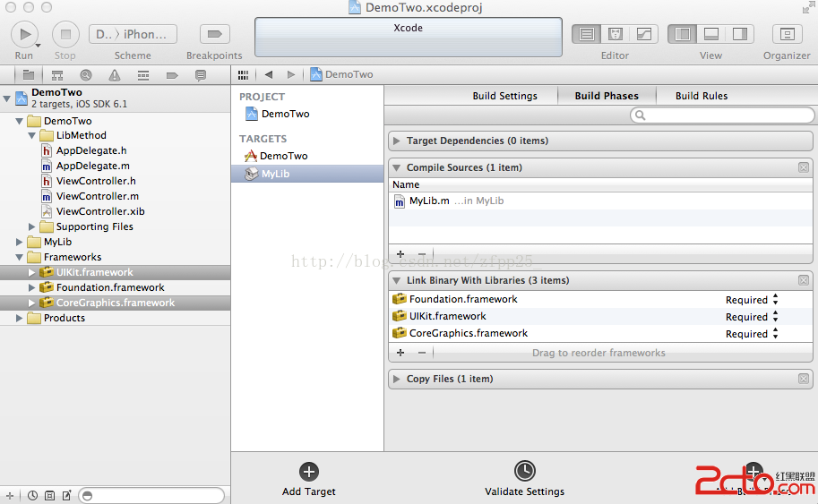This screenshot has height=504, width=818.
Task: Toggle the Debug area visibility
Action: 710,34
